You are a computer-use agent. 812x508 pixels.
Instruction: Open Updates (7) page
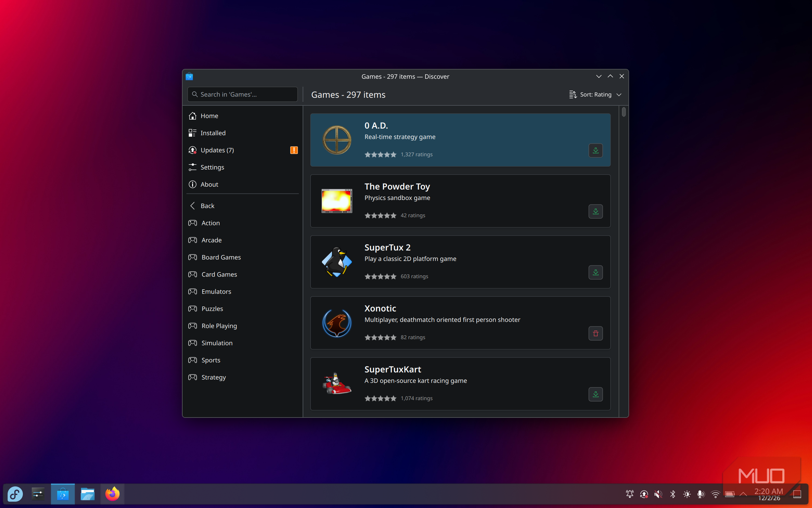243,150
